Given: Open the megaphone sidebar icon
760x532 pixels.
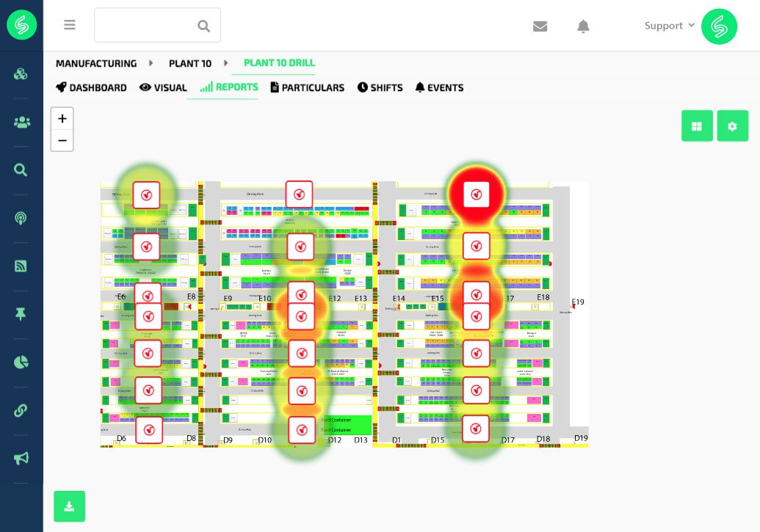Looking at the screenshot, I should tap(21, 459).
